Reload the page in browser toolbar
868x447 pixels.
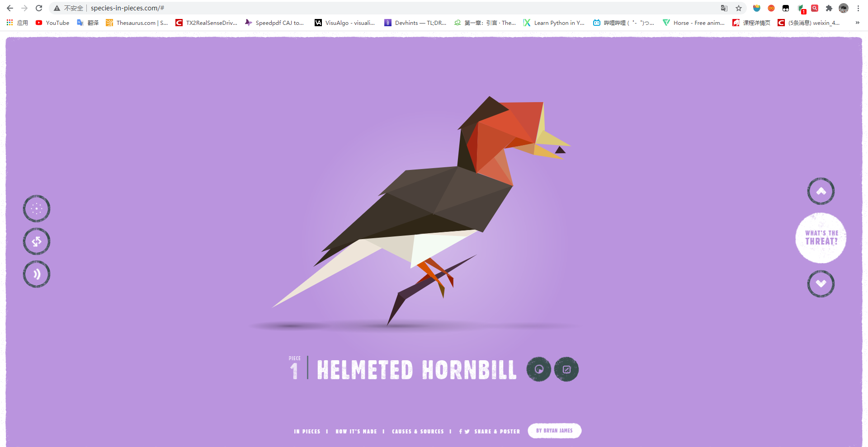click(x=39, y=8)
